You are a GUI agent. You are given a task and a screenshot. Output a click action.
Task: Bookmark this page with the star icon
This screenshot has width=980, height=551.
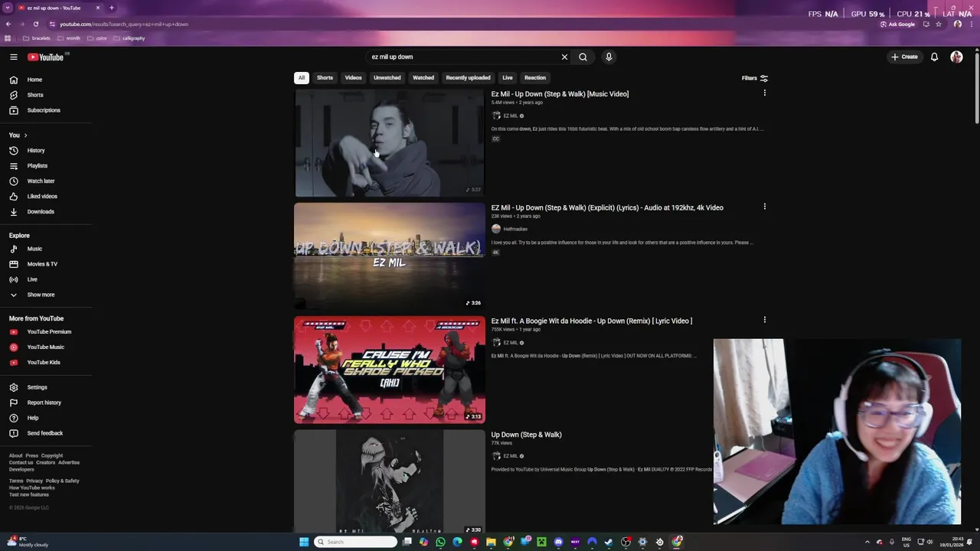(939, 24)
